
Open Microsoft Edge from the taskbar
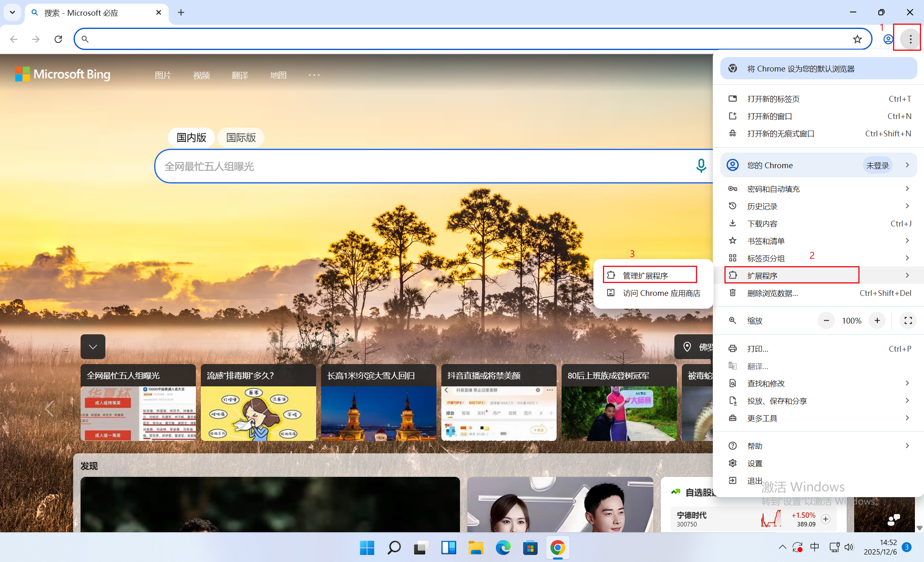point(503,548)
